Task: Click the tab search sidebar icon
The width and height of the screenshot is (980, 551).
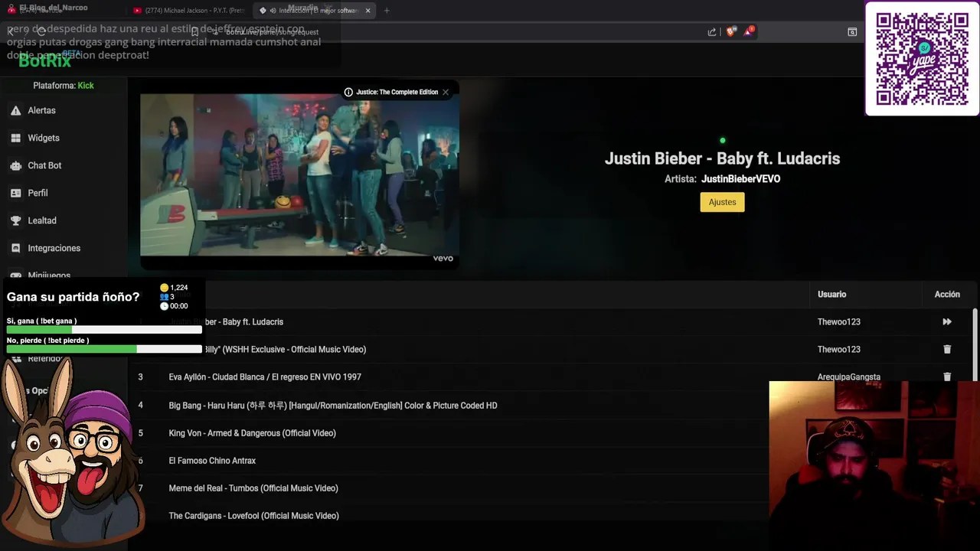Action: [x=852, y=32]
